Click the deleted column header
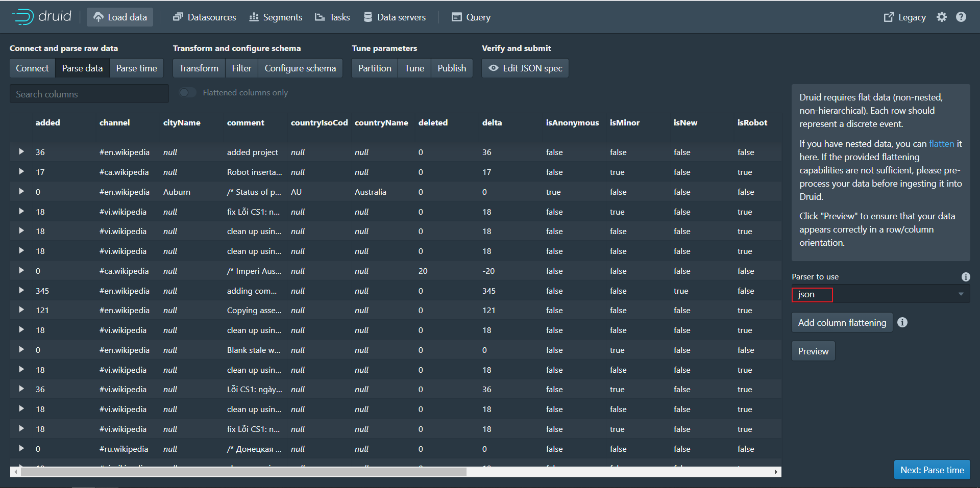 tap(433, 122)
